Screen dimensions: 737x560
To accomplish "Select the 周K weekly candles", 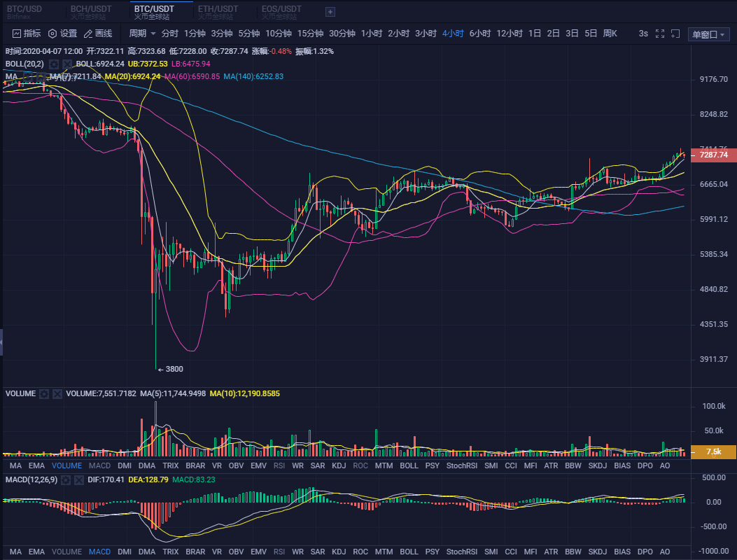I will 610,34.
